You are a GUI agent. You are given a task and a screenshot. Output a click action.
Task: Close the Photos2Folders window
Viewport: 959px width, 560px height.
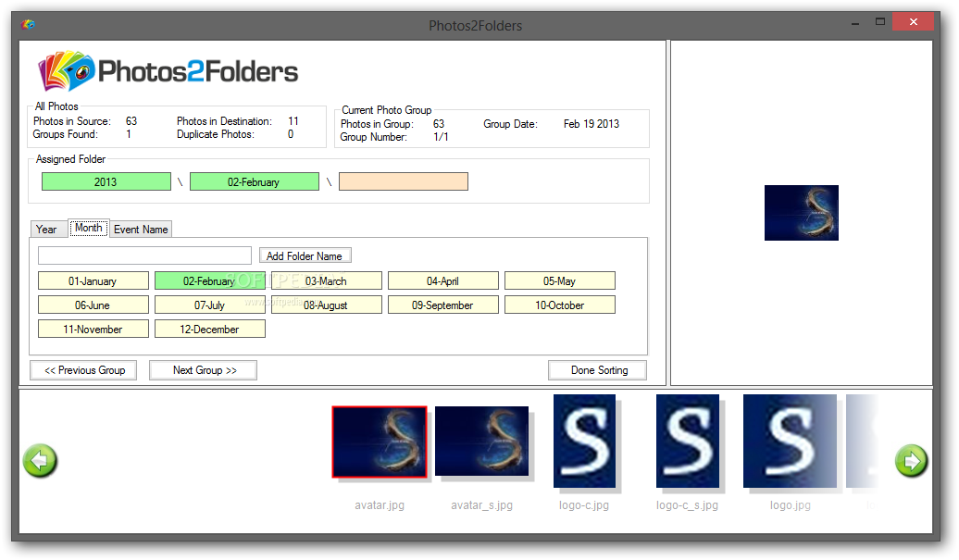tap(913, 22)
